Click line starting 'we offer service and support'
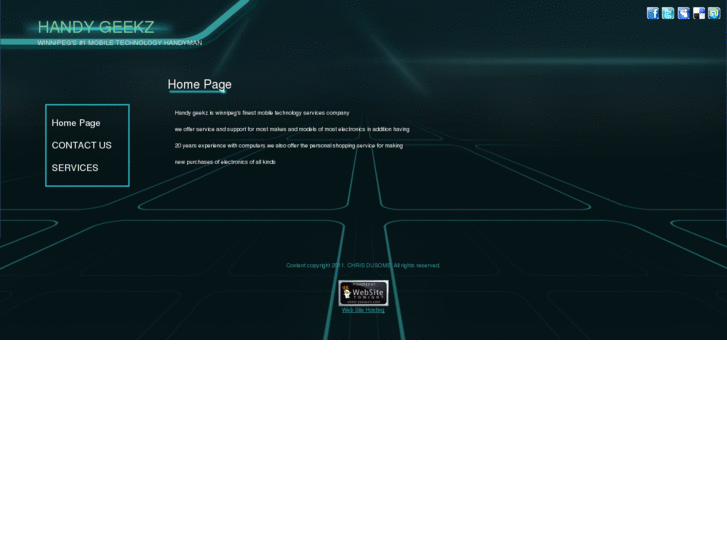727x545 pixels. 292,129
